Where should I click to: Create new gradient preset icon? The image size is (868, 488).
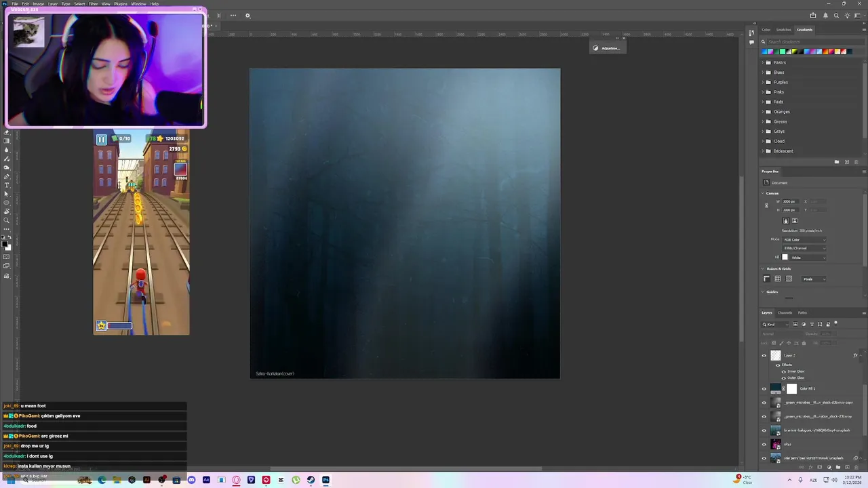click(846, 162)
